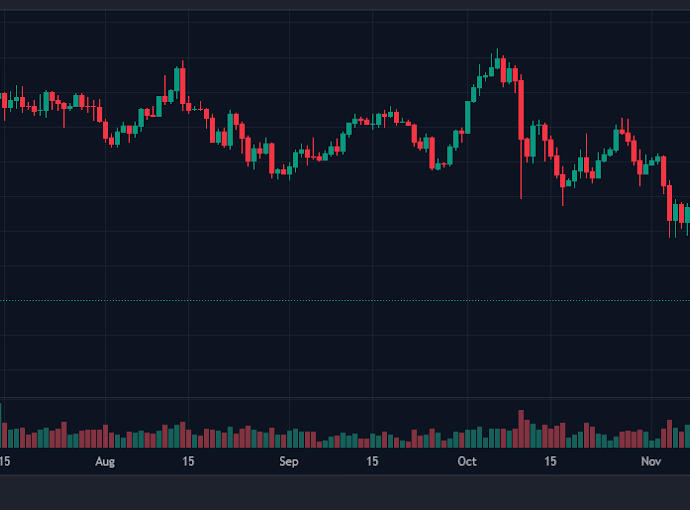Click the dotted green horizontal price line
This screenshot has height=510, width=690.
(x=300, y=300)
